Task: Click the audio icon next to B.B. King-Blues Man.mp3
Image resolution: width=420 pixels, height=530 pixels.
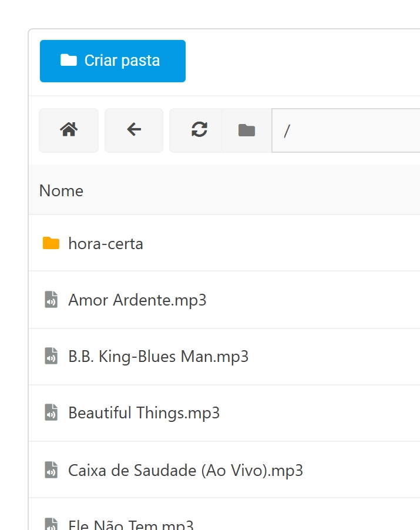Action: pos(51,355)
